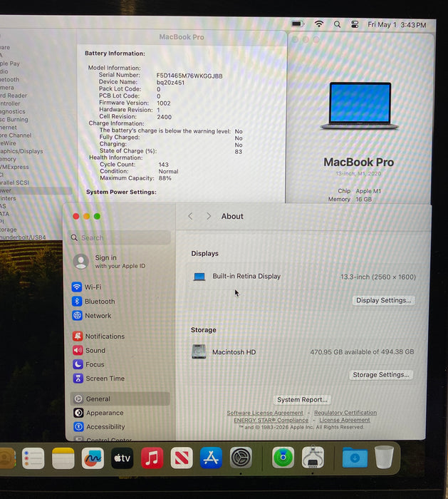The image size is (448, 499).
Task: Click 470.95 GB available storage text
Action: tap(362, 351)
